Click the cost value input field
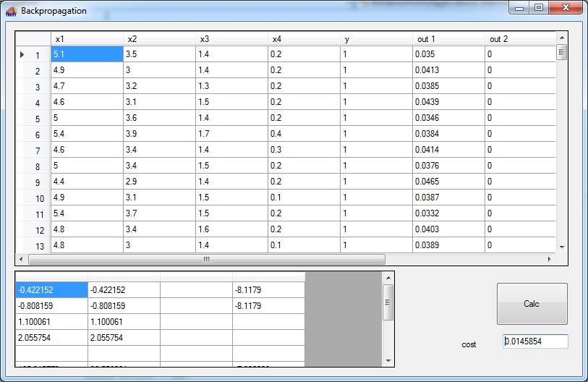This screenshot has height=382, width=588. tap(535, 341)
